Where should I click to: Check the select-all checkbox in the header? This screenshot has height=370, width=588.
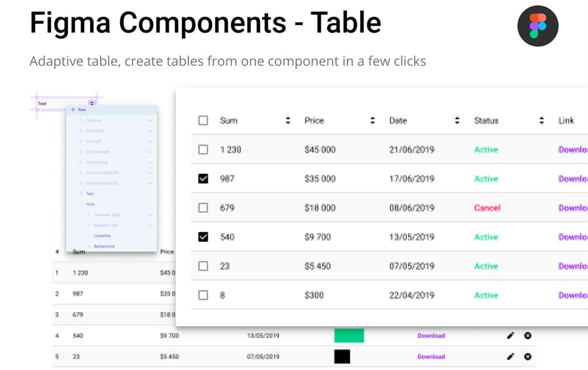(203, 120)
